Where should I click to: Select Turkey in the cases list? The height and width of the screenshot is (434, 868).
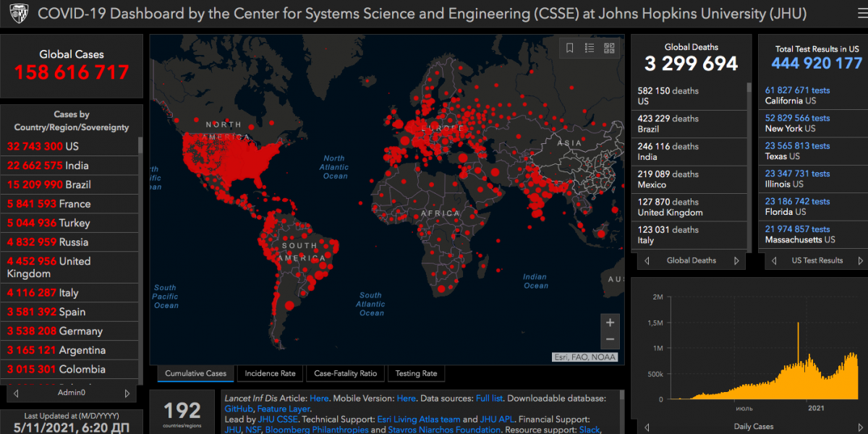[x=69, y=223]
